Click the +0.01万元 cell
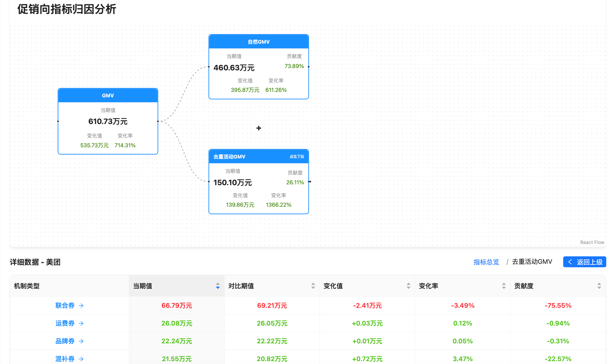This screenshot has width=610, height=364. pos(367,341)
